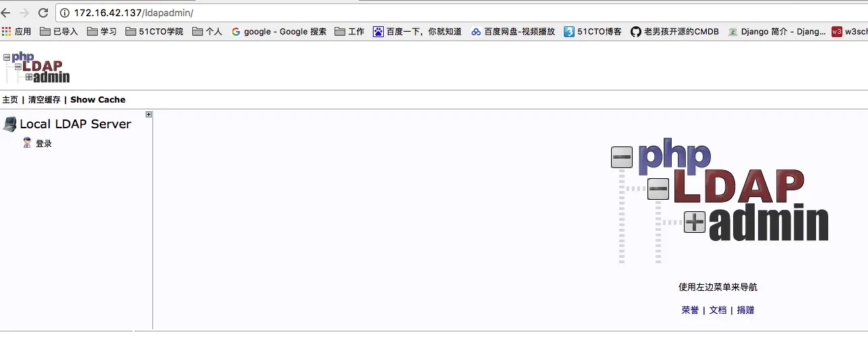The height and width of the screenshot is (353, 868).
Task: Expand the tree panel with plus icon
Action: (x=149, y=114)
